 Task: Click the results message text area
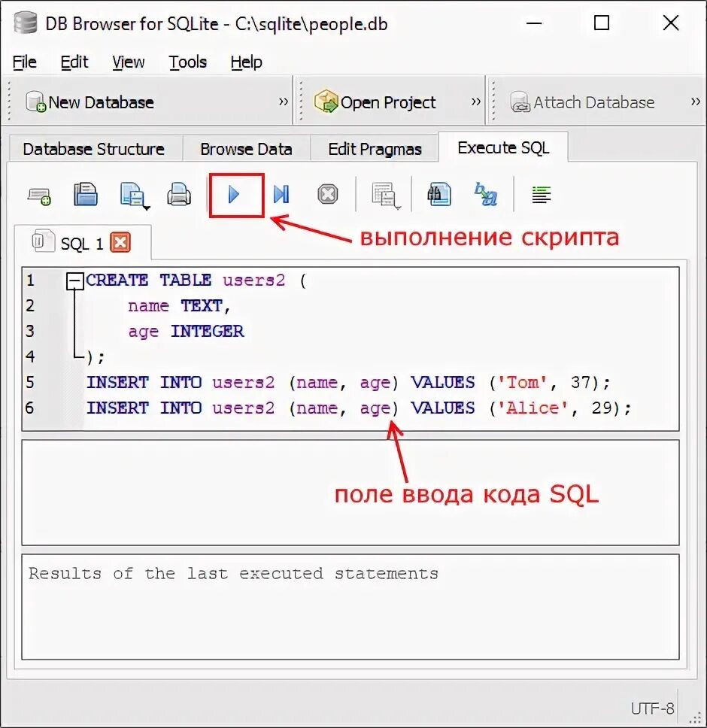coord(350,606)
